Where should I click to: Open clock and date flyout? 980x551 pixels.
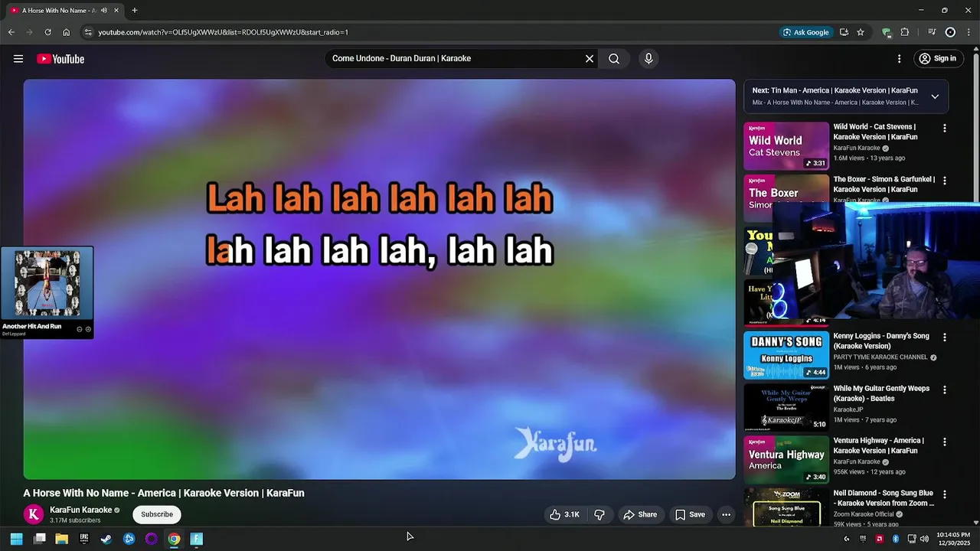(952, 539)
